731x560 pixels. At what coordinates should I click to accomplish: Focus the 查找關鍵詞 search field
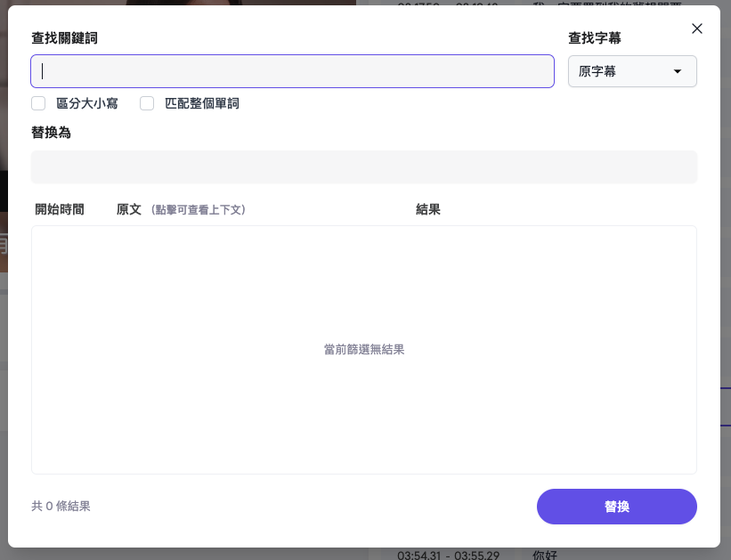pyautogui.click(x=292, y=71)
